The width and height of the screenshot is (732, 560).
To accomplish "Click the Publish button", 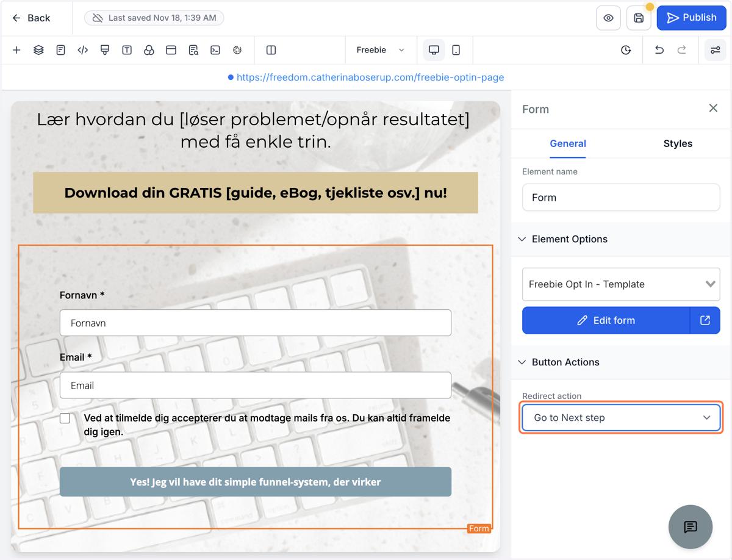I will click(691, 18).
